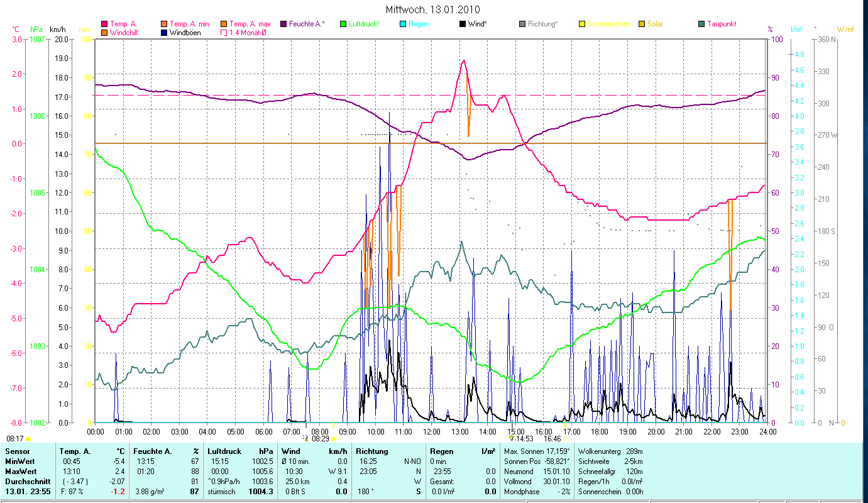Click the Wolkenunterg 289m entry
Viewport: 868px width, 503px height.
[610, 451]
